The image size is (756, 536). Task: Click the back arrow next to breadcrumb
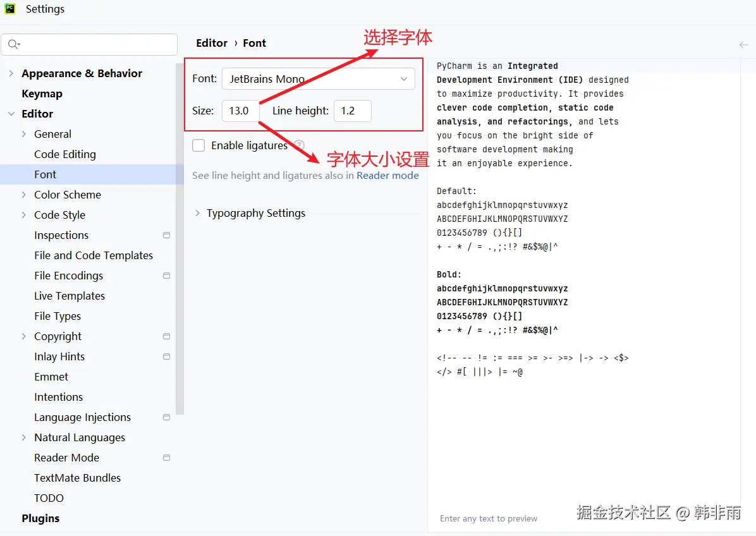pos(743,45)
